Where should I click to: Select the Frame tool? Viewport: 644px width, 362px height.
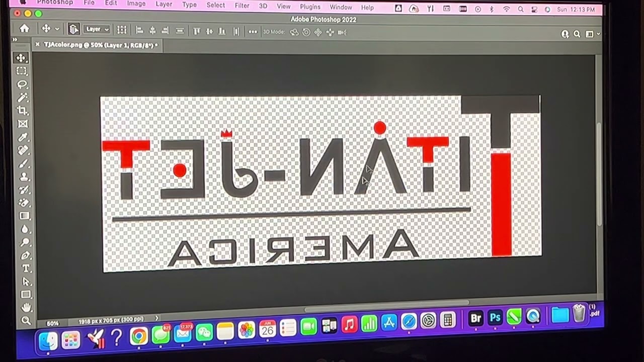[x=23, y=124]
